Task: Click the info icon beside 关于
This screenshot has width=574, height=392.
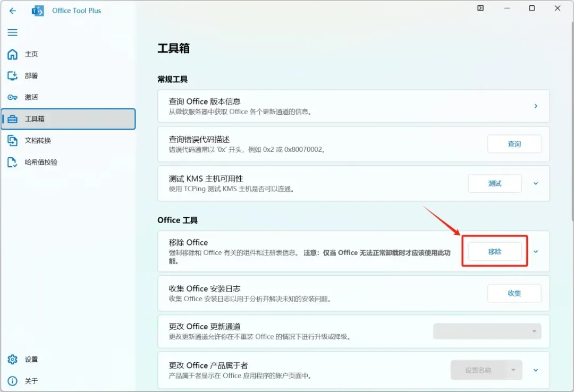Action: pos(12,381)
